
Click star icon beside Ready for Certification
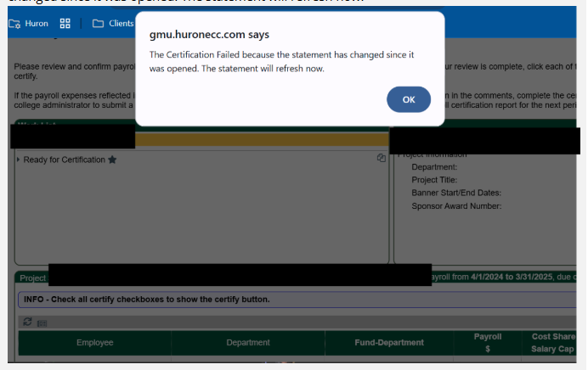[x=112, y=160]
